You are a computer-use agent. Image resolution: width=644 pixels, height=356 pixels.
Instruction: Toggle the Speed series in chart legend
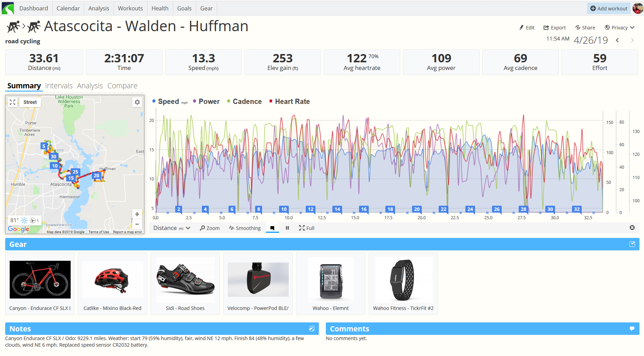[168, 101]
